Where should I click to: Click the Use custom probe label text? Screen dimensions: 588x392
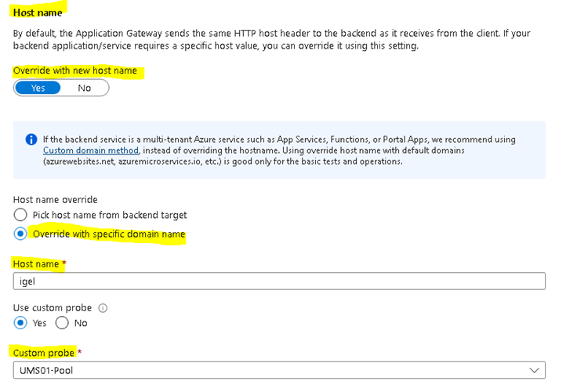[52, 307]
